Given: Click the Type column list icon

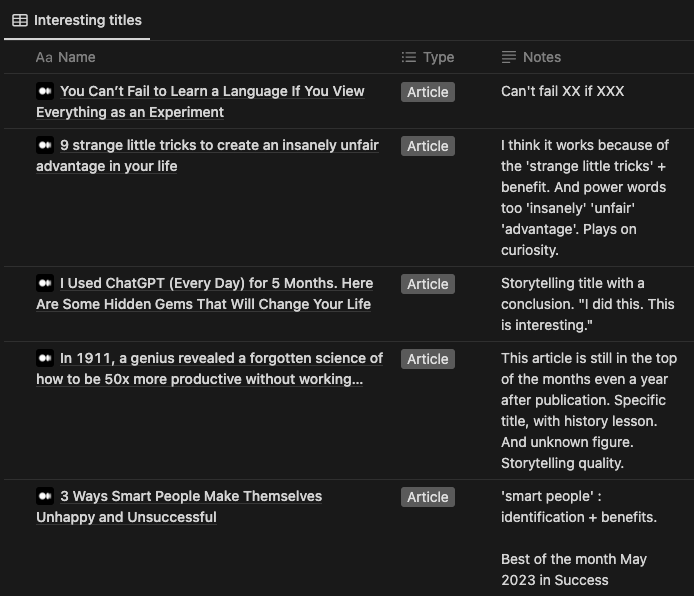Looking at the screenshot, I should point(408,57).
